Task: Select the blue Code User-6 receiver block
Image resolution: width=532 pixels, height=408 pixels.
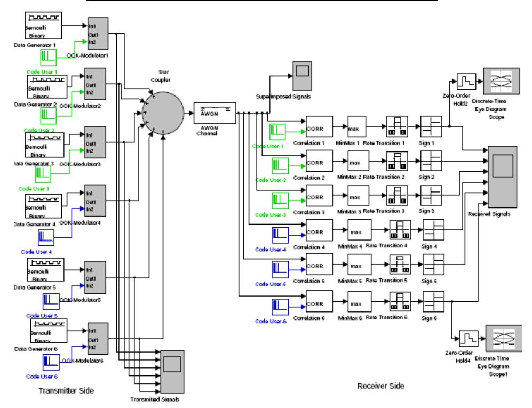Action: 280,307
